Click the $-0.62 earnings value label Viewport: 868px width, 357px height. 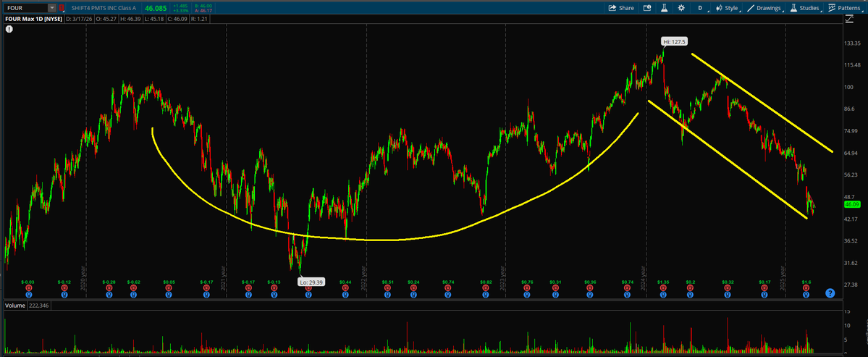pos(133,282)
